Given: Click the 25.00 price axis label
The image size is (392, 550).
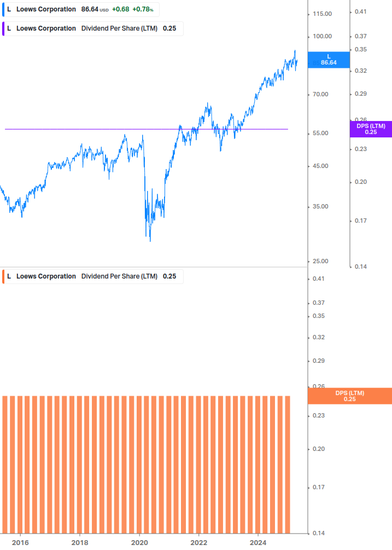Looking at the screenshot, I should coord(320,262).
